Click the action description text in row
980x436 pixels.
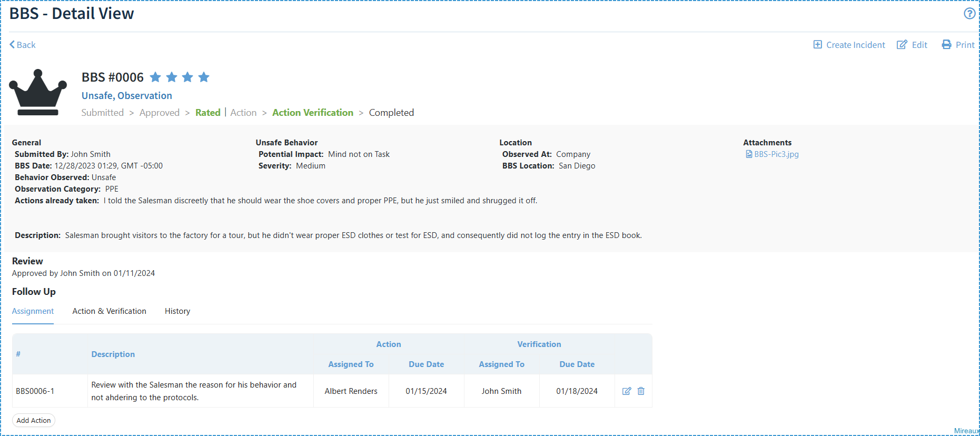pos(194,391)
